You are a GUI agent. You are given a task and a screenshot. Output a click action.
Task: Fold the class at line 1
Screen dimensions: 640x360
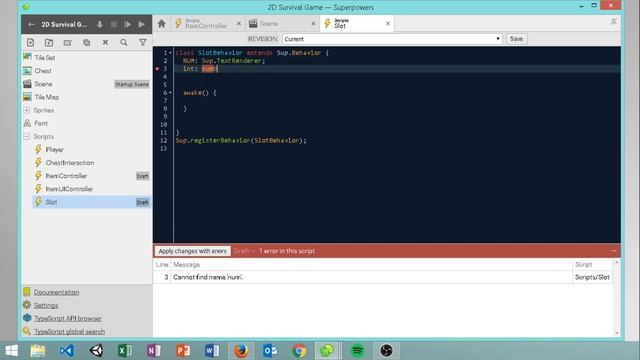tap(170, 53)
